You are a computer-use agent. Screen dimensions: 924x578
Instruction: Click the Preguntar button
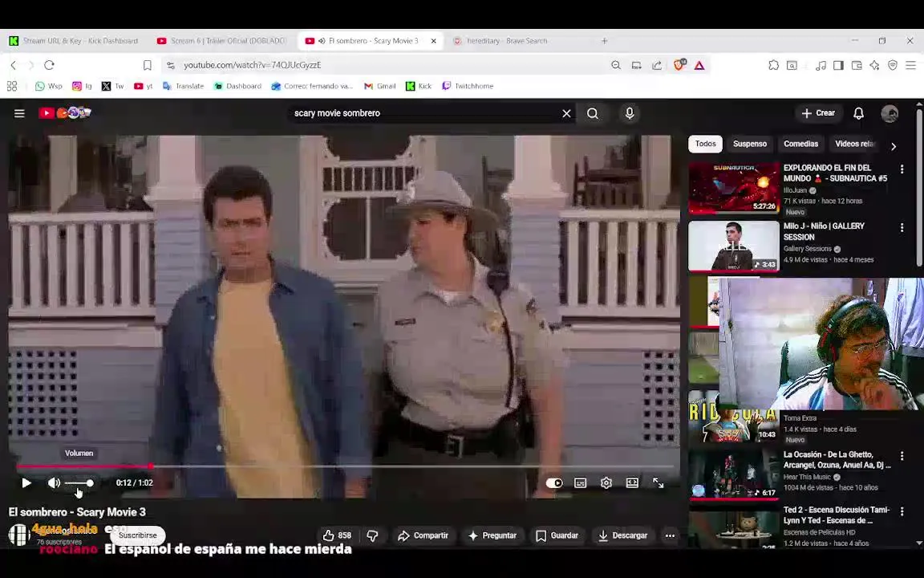[x=492, y=535]
